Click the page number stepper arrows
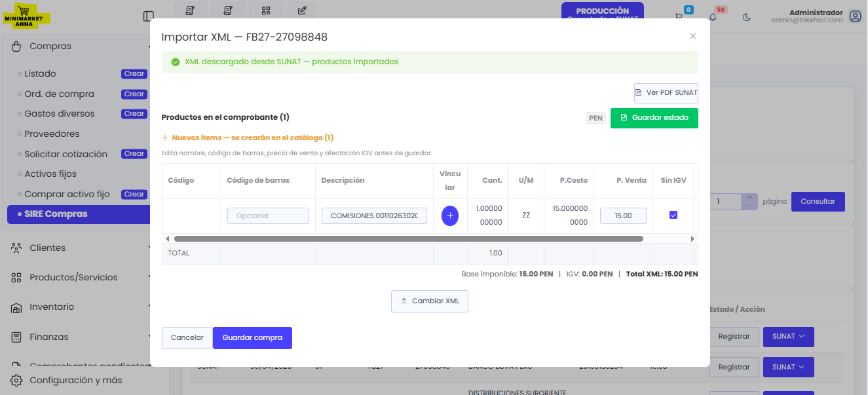Viewport: 868px width, 395px height. [x=749, y=201]
